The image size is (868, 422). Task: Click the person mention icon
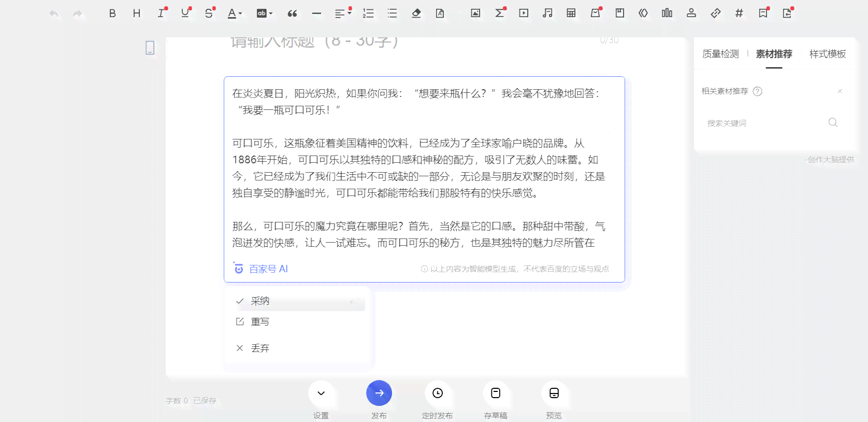tap(691, 13)
